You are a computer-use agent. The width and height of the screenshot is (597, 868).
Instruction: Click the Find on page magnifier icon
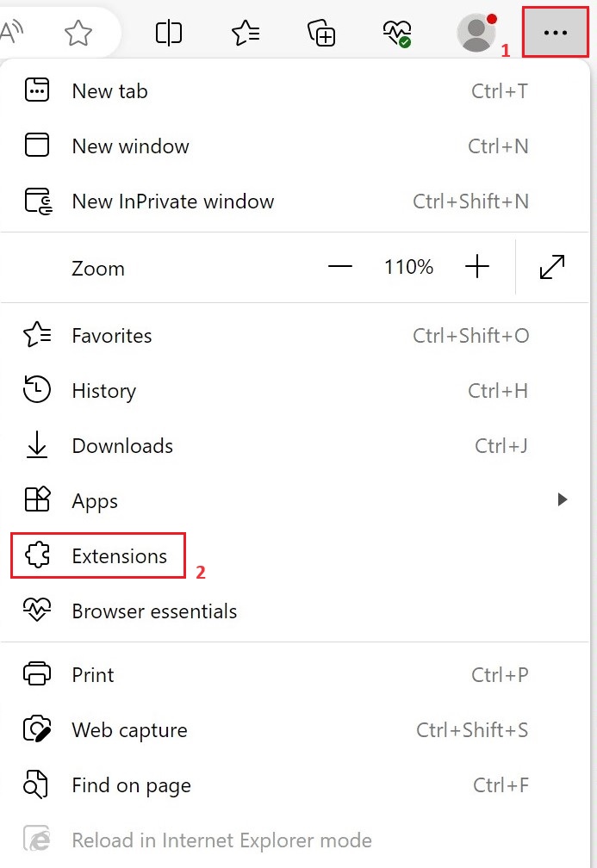click(35, 784)
